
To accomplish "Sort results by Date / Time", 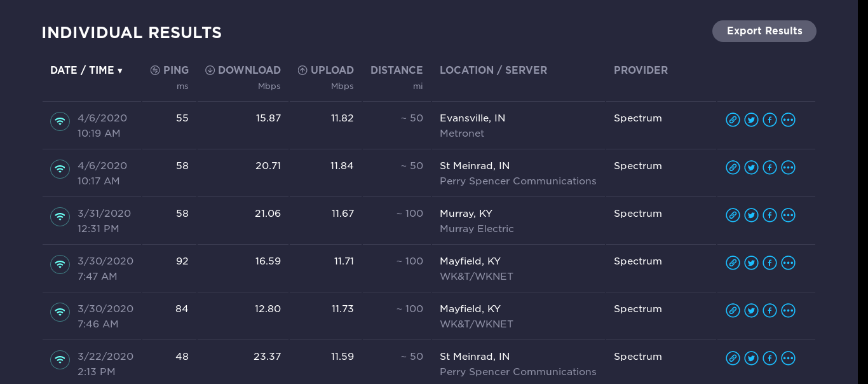I will click(x=86, y=71).
